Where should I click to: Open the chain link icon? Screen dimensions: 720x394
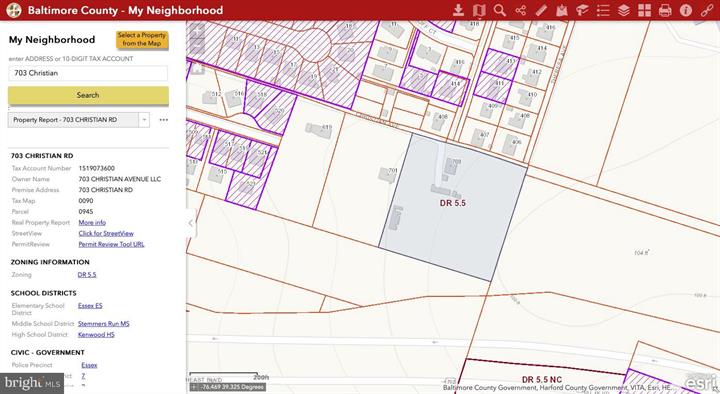coord(706,10)
